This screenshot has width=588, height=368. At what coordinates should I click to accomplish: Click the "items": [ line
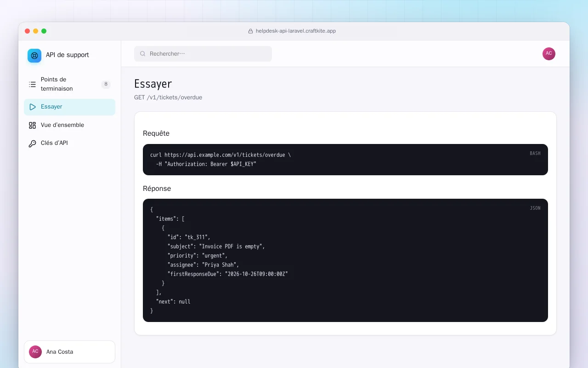pyautogui.click(x=170, y=219)
